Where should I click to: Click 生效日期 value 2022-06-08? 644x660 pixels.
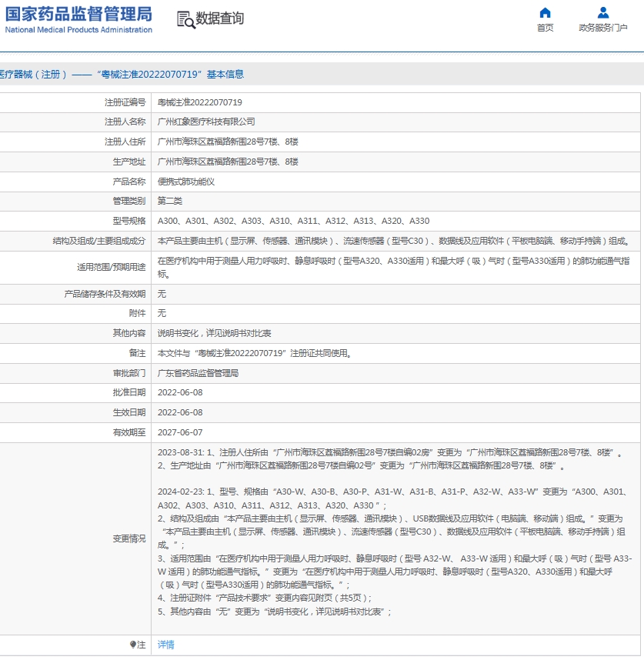[x=180, y=412]
